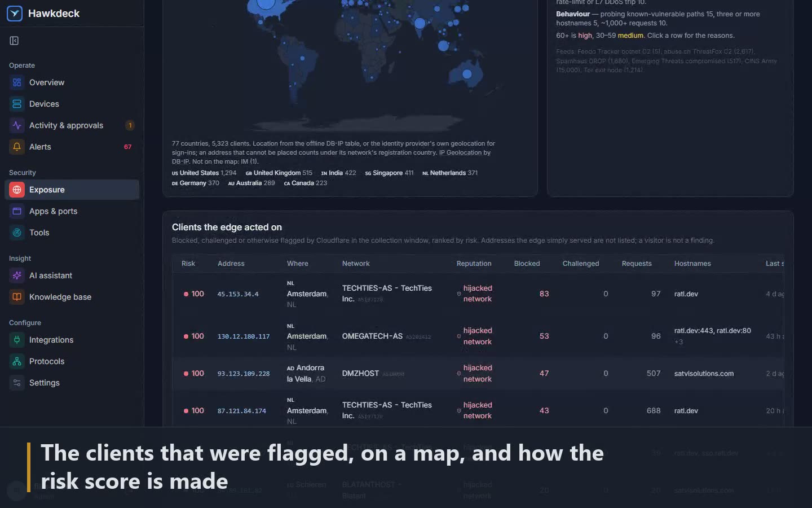This screenshot has height=508, width=812.
Task: Click the Devices icon in sidebar
Action: pos(17,104)
